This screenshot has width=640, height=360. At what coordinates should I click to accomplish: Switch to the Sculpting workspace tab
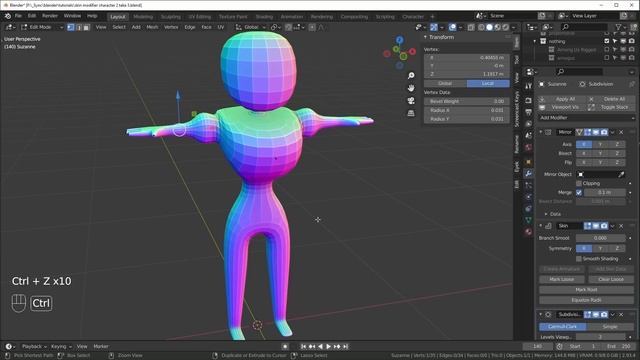tap(171, 17)
